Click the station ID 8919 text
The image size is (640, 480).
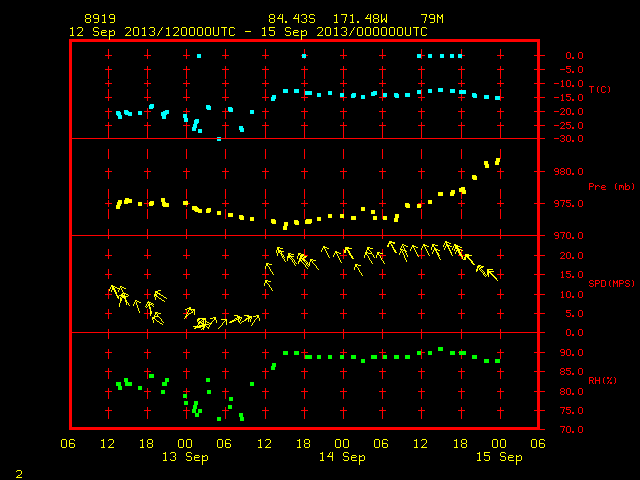click(x=100, y=19)
